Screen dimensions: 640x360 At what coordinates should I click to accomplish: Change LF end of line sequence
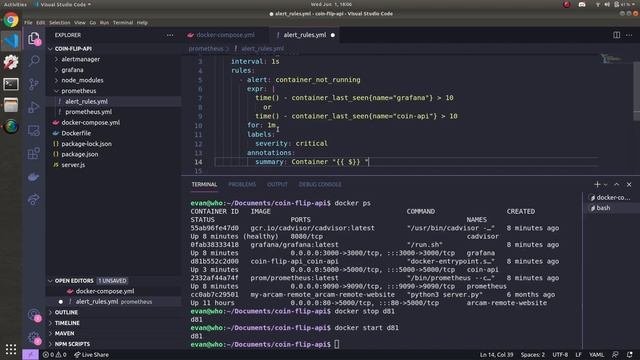[578, 355]
